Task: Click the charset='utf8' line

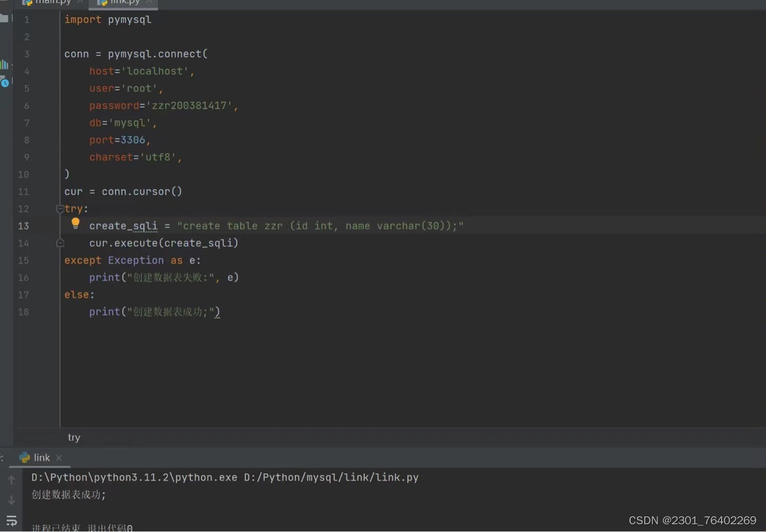Action: tap(136, 157)
